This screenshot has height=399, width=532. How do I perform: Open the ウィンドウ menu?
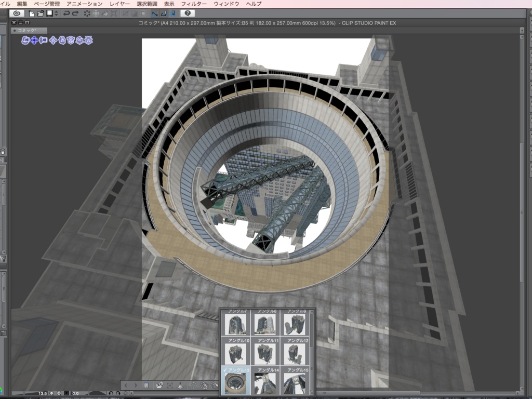pyautogui.click(x=227, y=4)
